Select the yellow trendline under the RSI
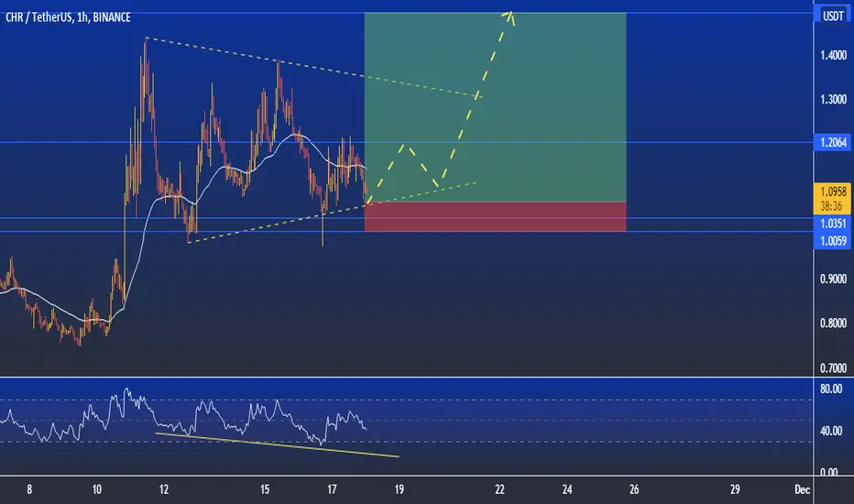The height and width of the screenshot is (504, 854). [278, 444]
